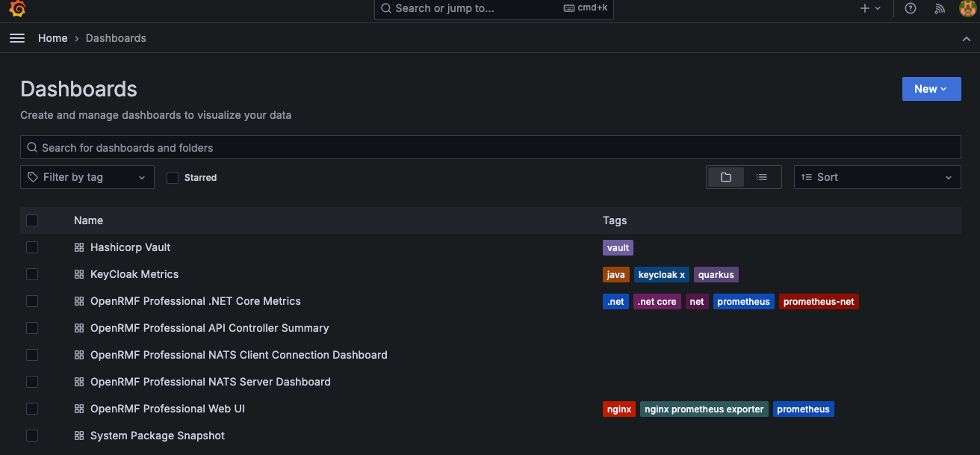Check the NATS Client Connection row checkbox
This screenshot has height=455, width=980.
click(32, 355)
